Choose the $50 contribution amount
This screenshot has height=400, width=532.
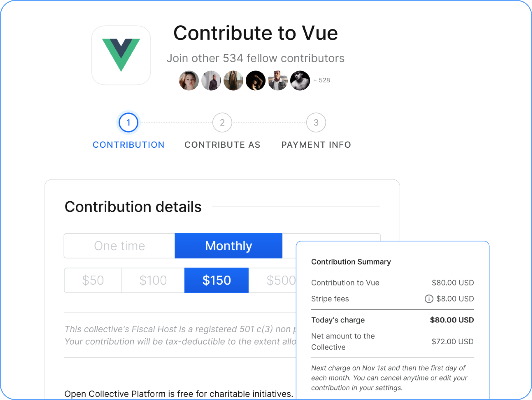click(93, 280)
